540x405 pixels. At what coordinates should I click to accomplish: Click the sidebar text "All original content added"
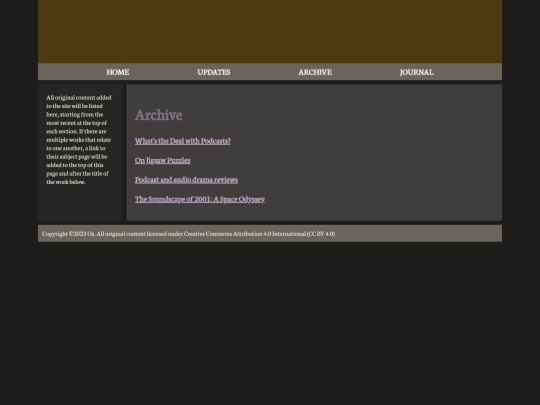click(79, 97)
